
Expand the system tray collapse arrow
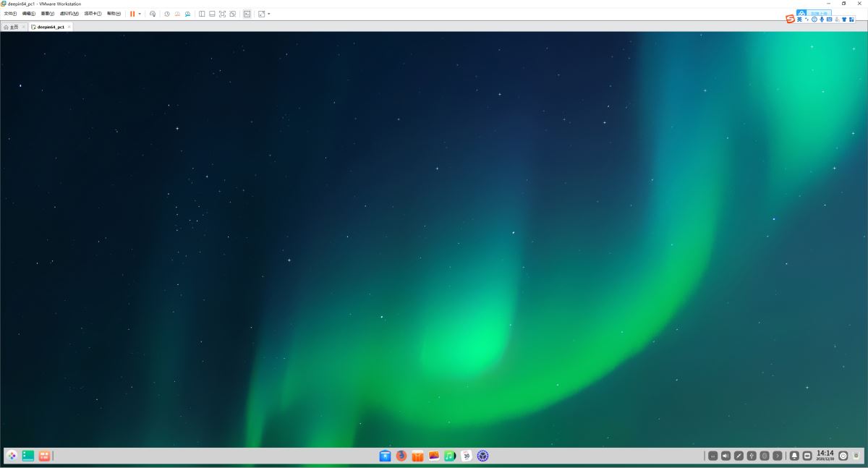click(x=778, y=456)
